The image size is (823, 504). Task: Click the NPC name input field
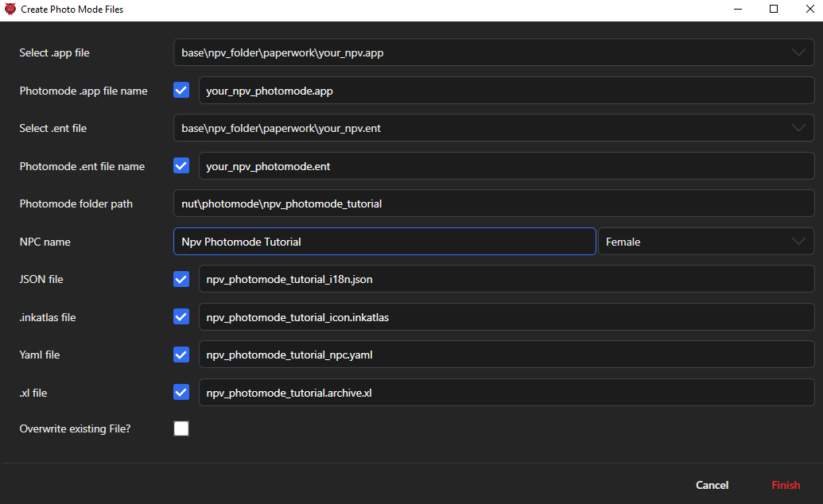click(384, 242)
